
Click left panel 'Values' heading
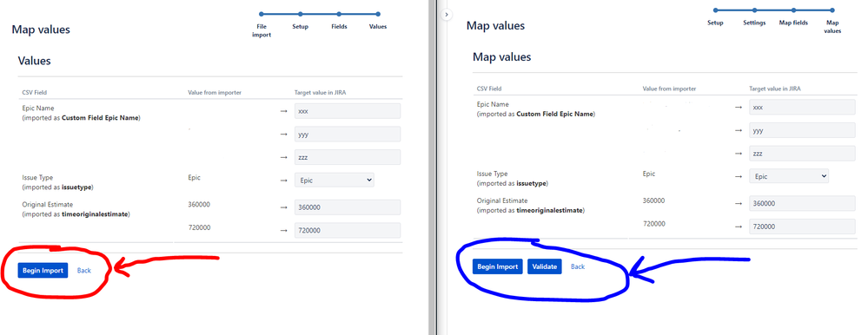pyautogui.click(x=35, y=61)
